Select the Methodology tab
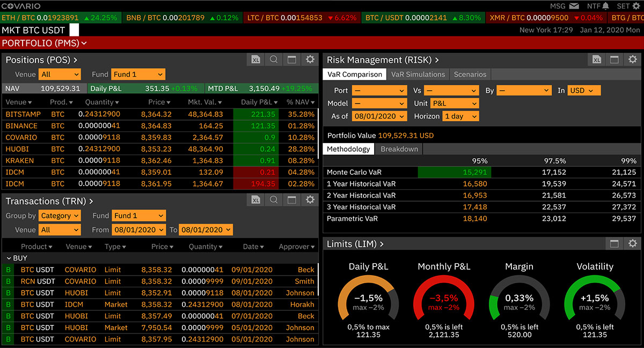The image size is (644, 348). tap(348, 149)
